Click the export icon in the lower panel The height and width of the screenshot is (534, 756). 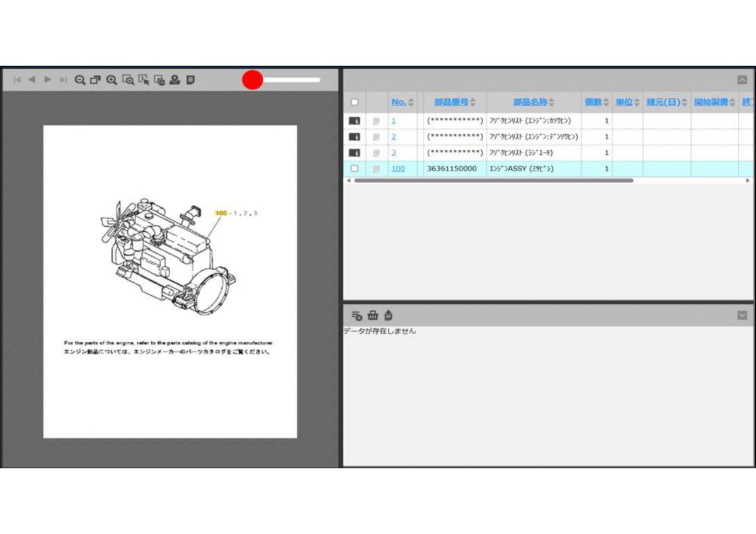(388, 315)
